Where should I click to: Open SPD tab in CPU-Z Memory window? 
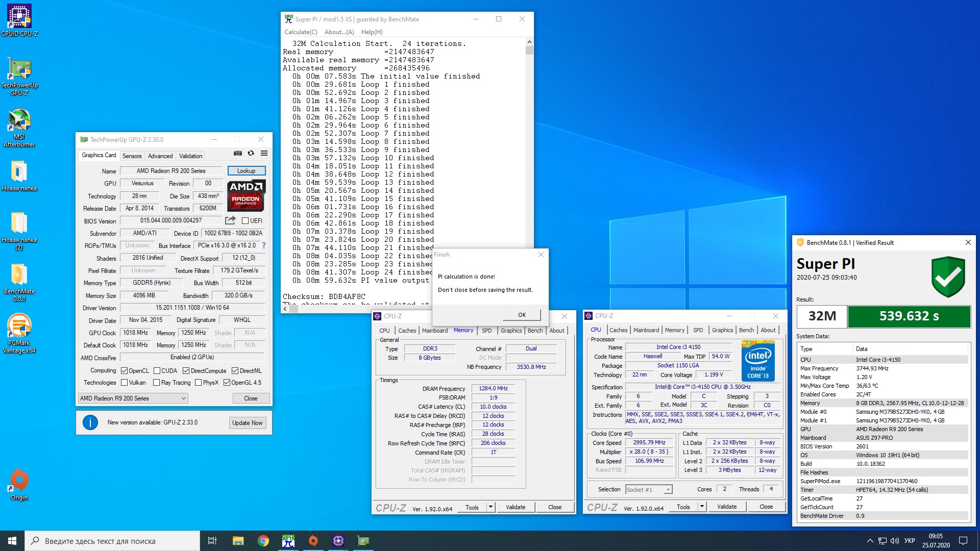[487, 331]
